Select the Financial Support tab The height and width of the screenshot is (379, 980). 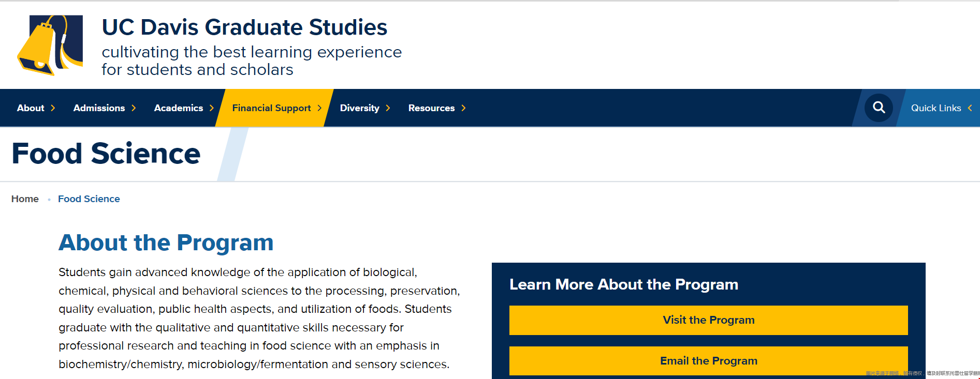pos(271,108)
